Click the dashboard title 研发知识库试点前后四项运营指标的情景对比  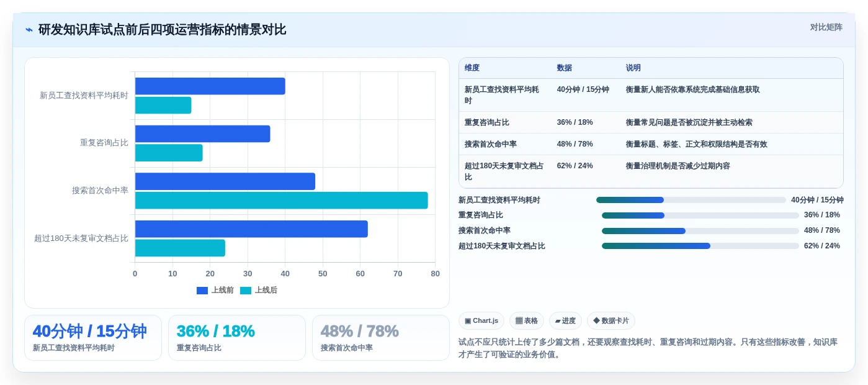[x=162, y=30]
